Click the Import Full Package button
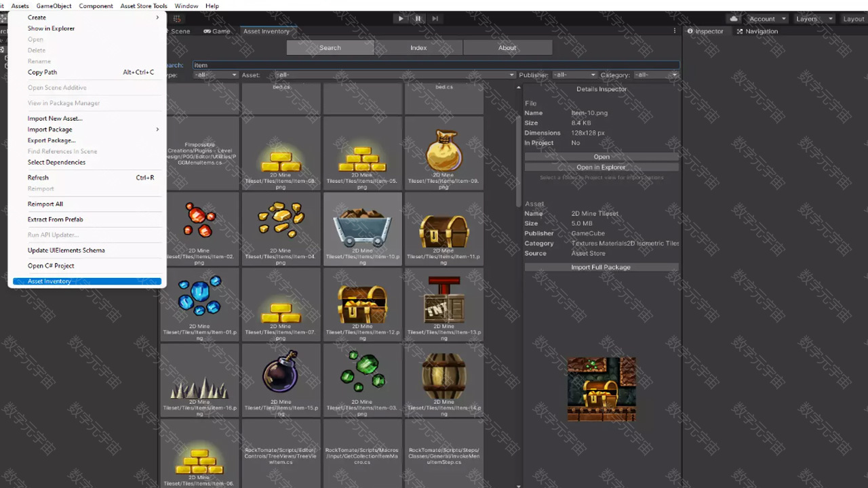Screen dimensions: 868x488 [601, 267]
